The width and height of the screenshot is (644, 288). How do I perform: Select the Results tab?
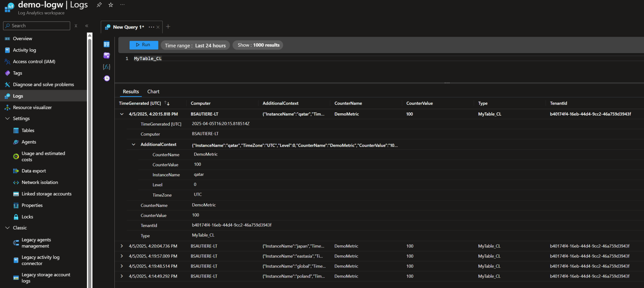pos(131,91)
